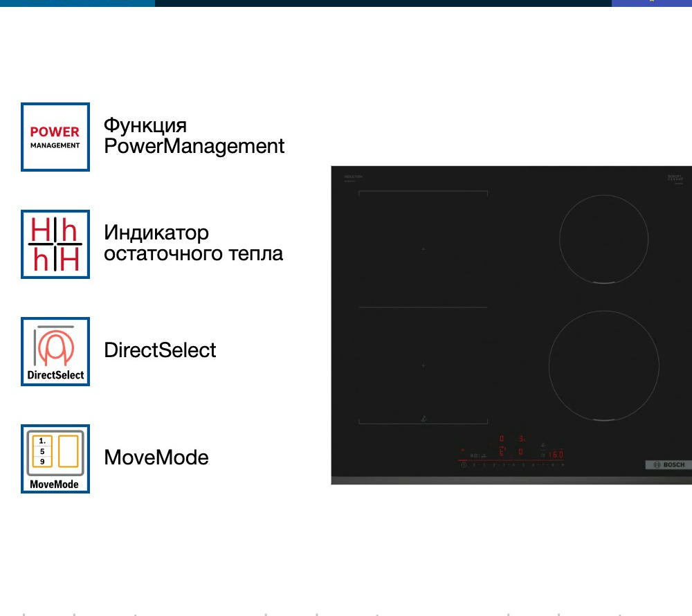Click the MoveMode text label
692x616 pixels.
coord(156,458)
